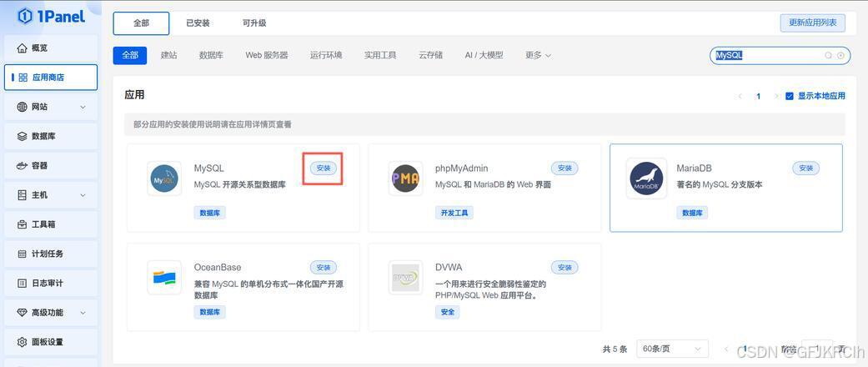868x367 pixels.
Task: Install MySQL with its 安装 button
Action: coord(324,168)
